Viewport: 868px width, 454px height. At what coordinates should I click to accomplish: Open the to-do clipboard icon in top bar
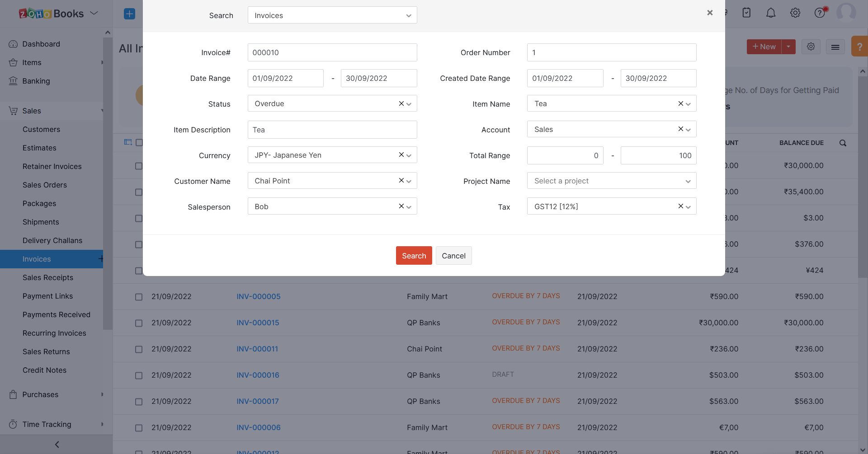[746, 13]
